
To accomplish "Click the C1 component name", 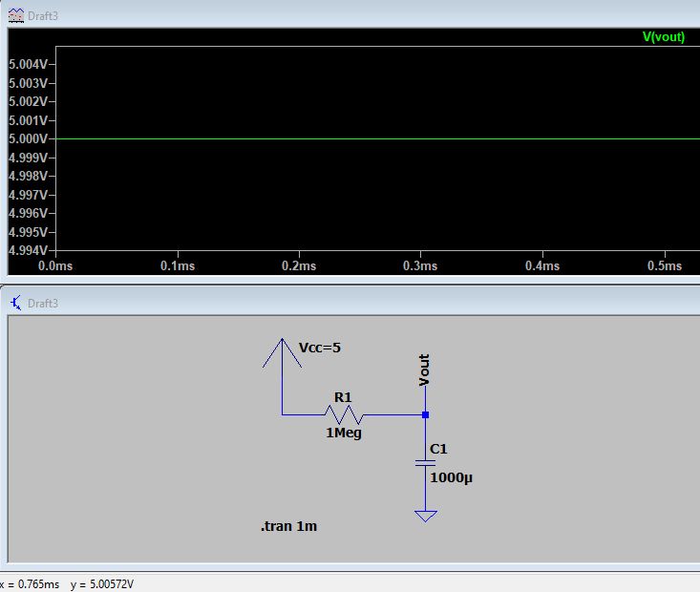I will pyautogui.click(x=438, y=449).
